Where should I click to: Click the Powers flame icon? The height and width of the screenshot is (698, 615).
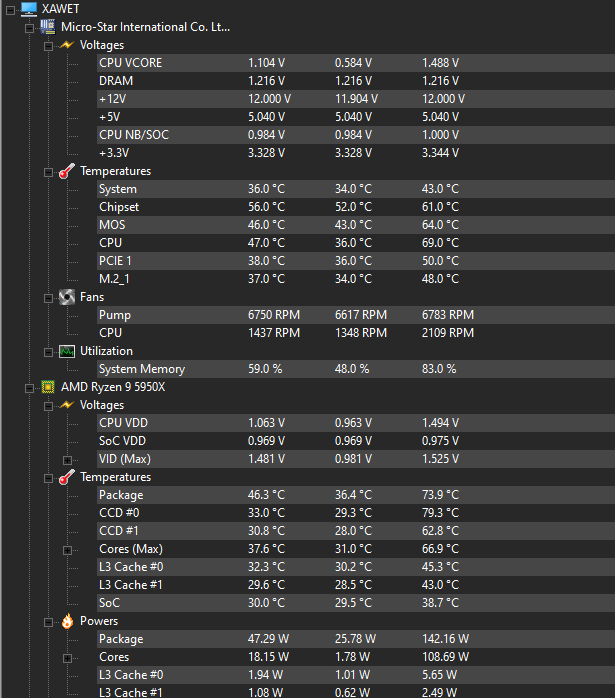click(x=67, y=621)
